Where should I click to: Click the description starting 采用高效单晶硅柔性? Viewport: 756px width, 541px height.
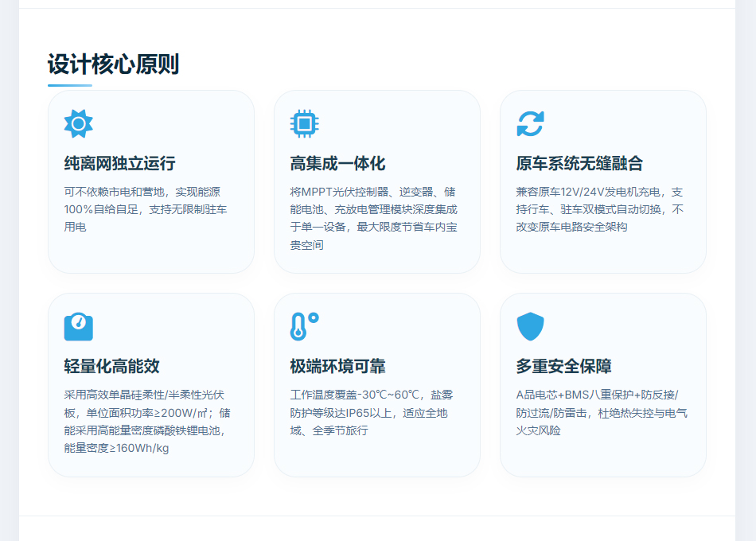tap(147, 422)
